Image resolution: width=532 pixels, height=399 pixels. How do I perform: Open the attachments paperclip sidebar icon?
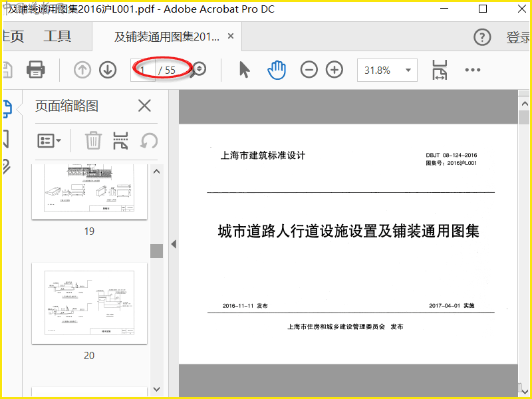point(6,167)
